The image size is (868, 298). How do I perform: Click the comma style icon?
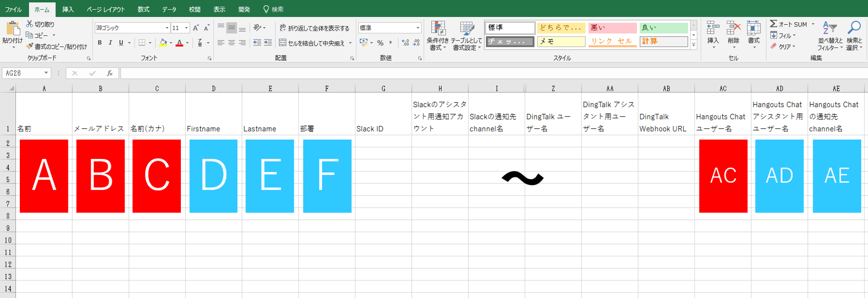coord(391,43)
